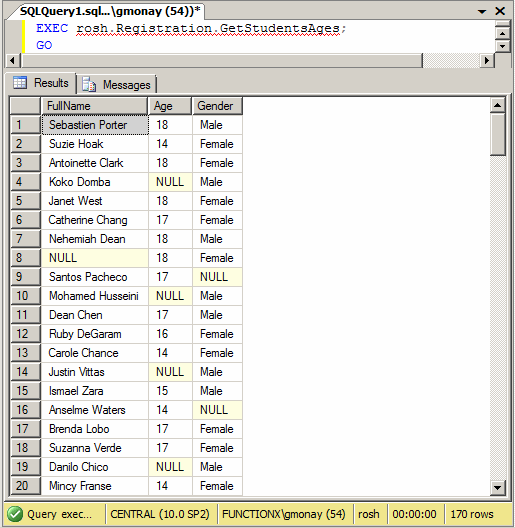515x528 pixels.
Task: Select the Santos Pacheco cell
Action: [x=95, y=277]
